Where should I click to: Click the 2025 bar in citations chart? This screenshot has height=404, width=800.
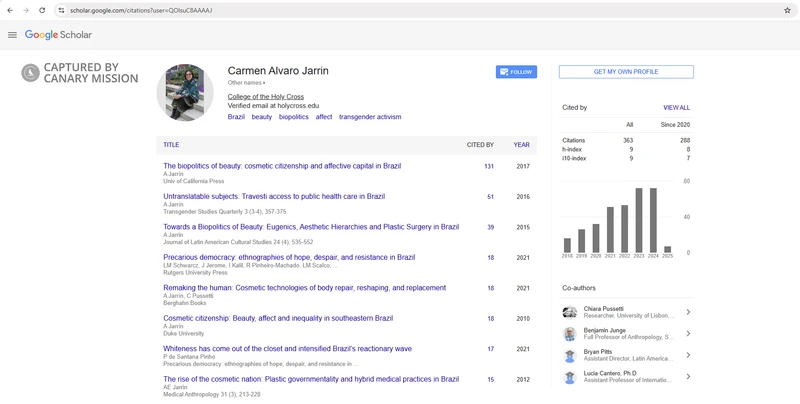[x=667, y=249]
